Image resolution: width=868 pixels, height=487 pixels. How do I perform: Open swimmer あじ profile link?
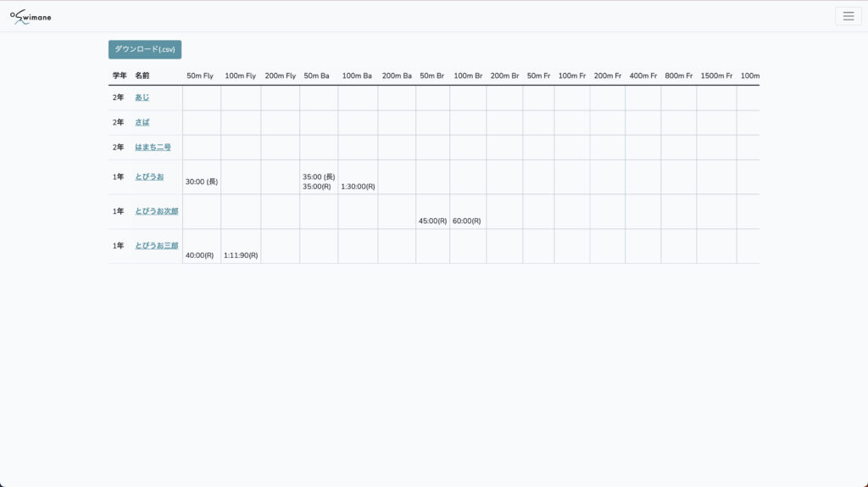click(142, 98)
